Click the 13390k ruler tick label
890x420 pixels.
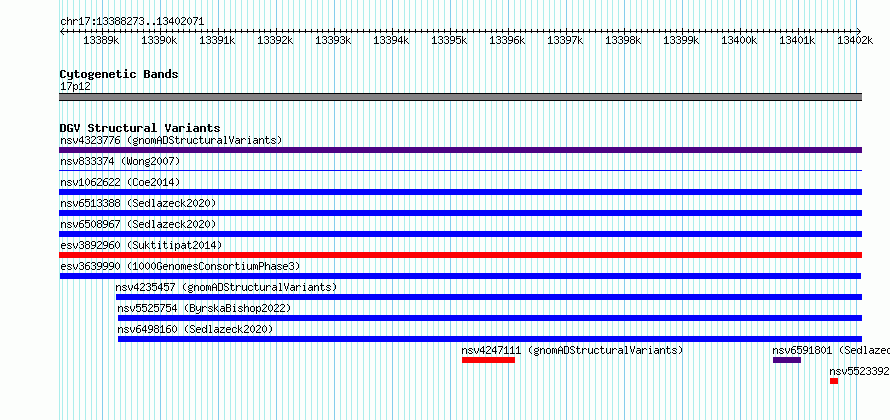pos(159,40)
